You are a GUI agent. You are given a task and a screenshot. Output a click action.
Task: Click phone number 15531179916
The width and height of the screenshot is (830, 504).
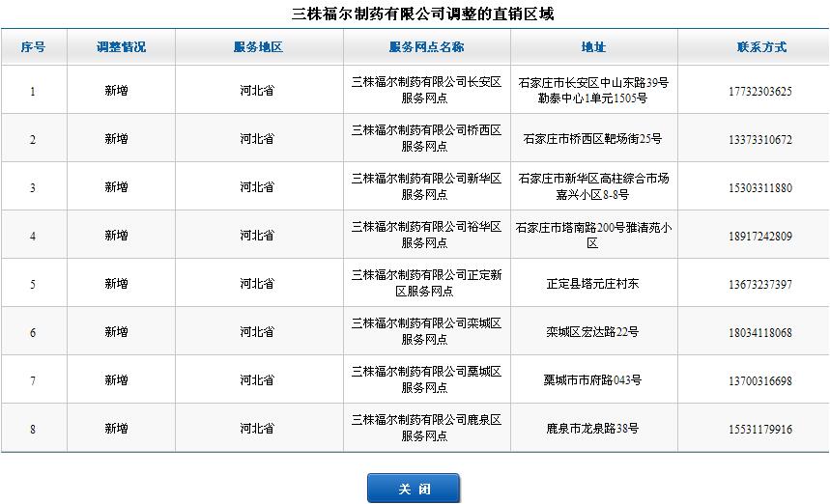click(x=759, y=429)
